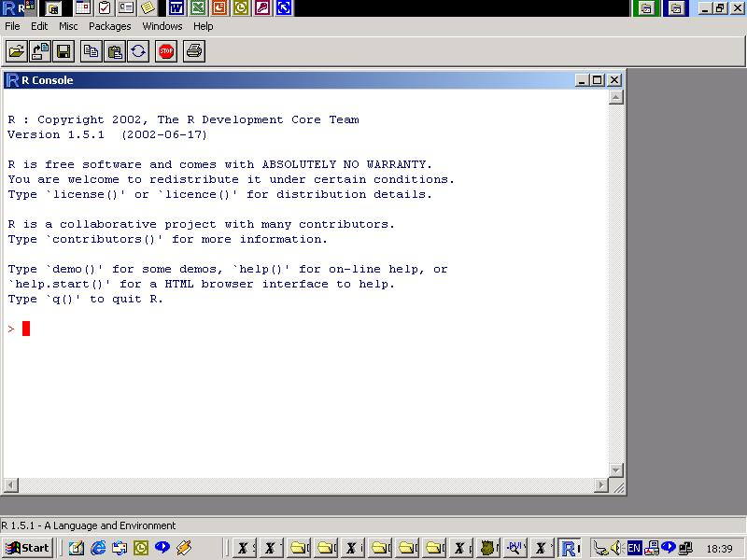Click the contact card icon in shortcut bar
The image size is (747, 560).
(126, 7)
